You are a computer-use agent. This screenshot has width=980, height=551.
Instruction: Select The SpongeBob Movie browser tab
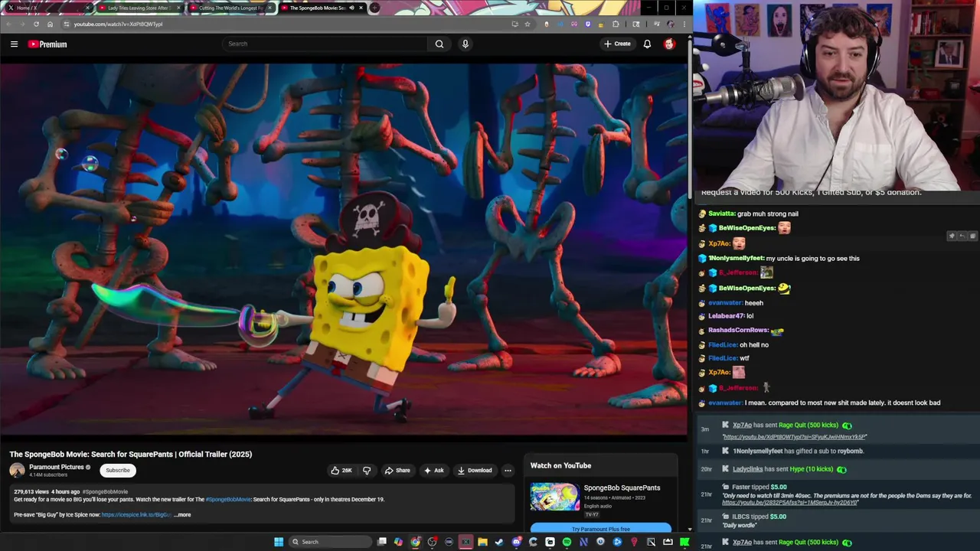pos(322,8)
